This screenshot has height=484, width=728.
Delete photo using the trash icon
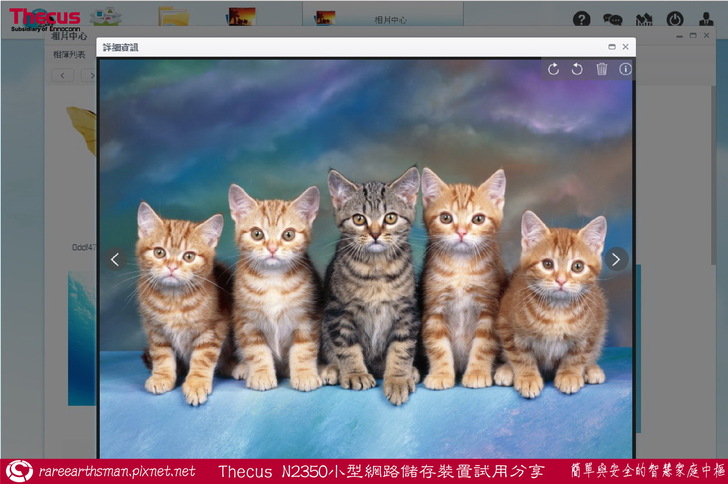(601, 69)
